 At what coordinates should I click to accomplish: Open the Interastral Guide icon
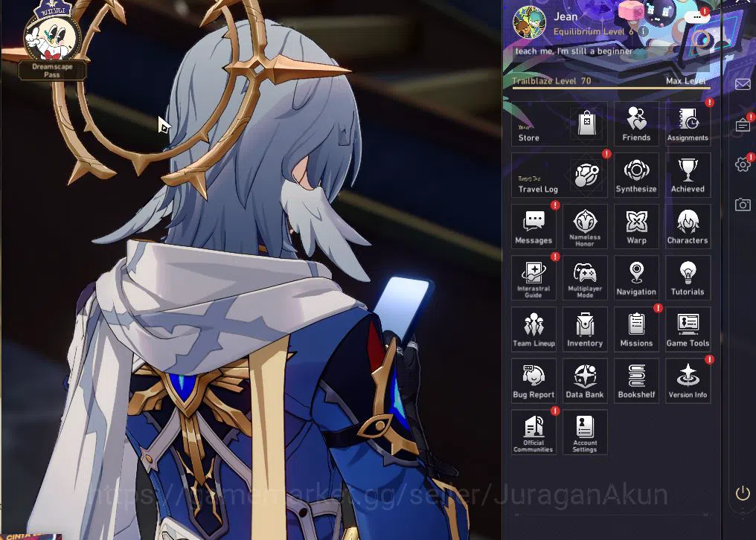[534, 278]
